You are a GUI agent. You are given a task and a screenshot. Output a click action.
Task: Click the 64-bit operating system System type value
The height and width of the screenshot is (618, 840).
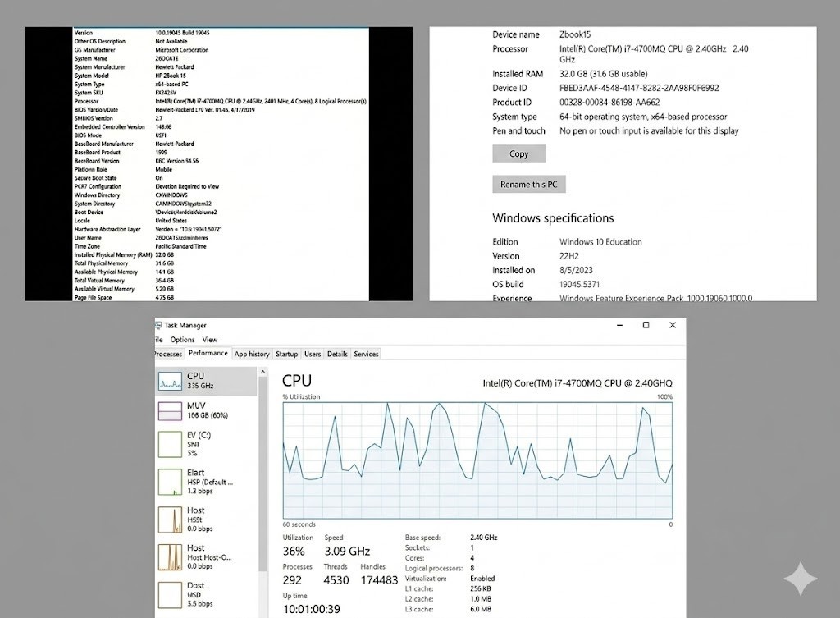(x=643, y=117)
